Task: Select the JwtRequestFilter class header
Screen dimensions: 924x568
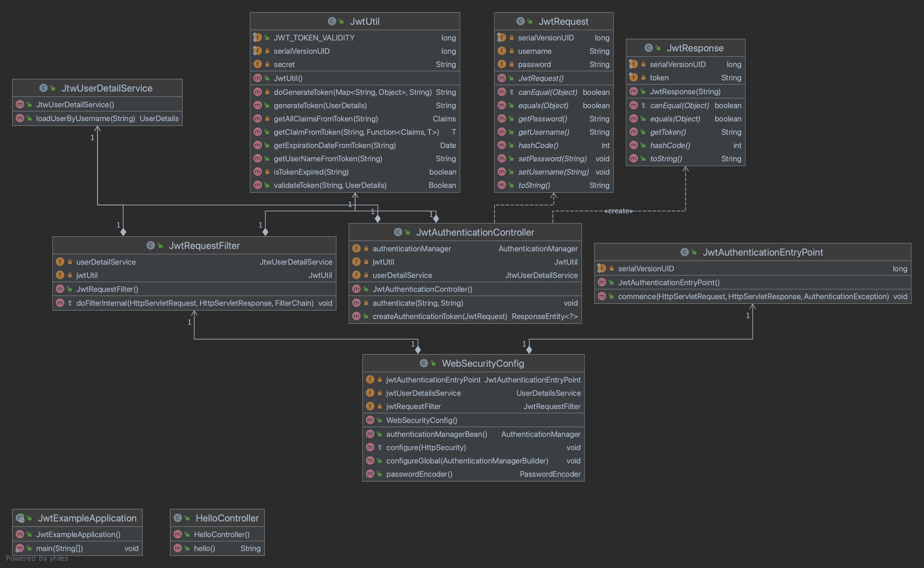Action: 204,246
